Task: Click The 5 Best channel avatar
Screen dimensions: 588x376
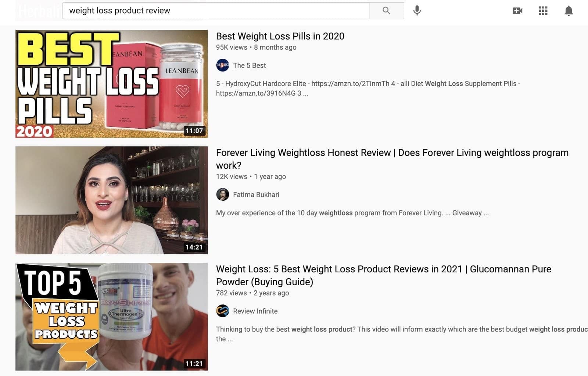Action: pyautogui.click(x=222, y=65)
